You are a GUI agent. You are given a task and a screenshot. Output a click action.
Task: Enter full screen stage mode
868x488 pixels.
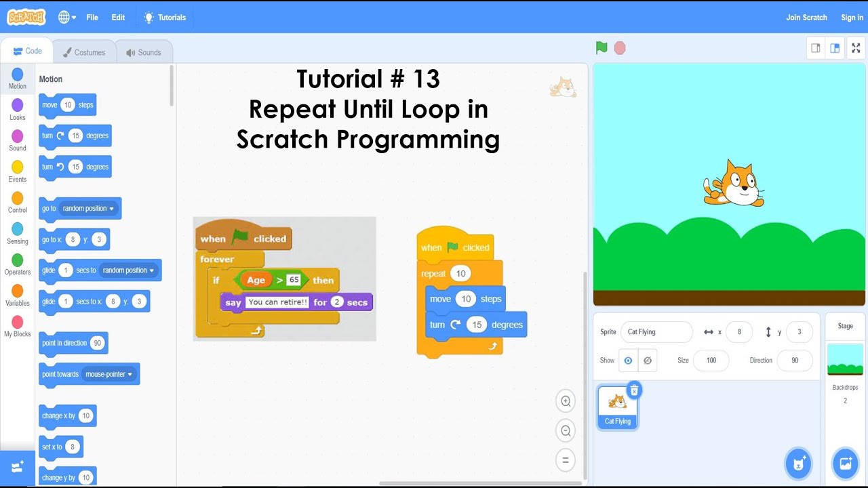[x=856, y=48]
